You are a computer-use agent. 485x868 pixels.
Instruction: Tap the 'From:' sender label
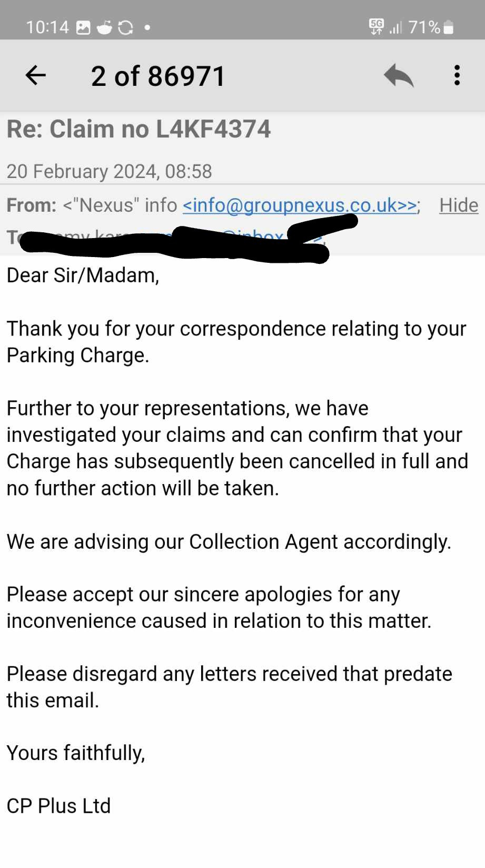(31, 205)
